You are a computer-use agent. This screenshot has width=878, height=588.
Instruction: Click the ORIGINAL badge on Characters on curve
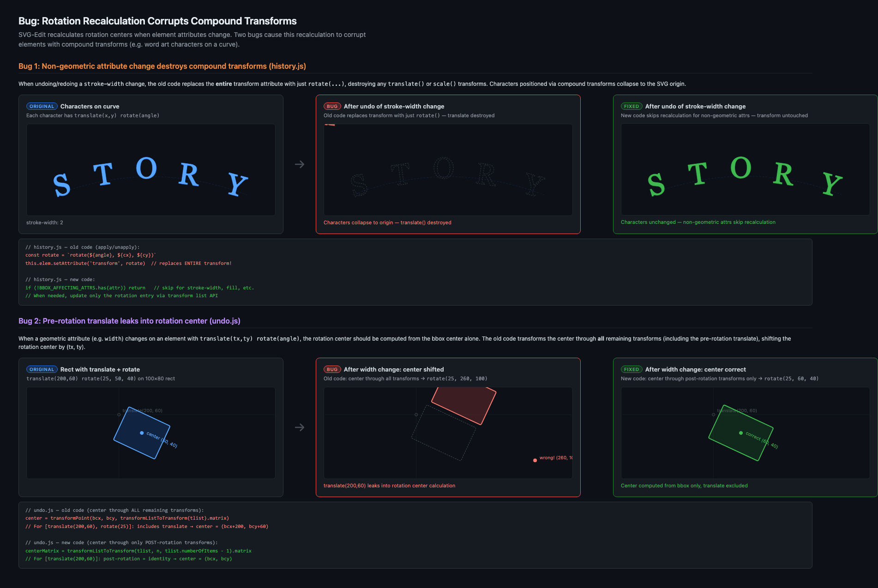42,106
